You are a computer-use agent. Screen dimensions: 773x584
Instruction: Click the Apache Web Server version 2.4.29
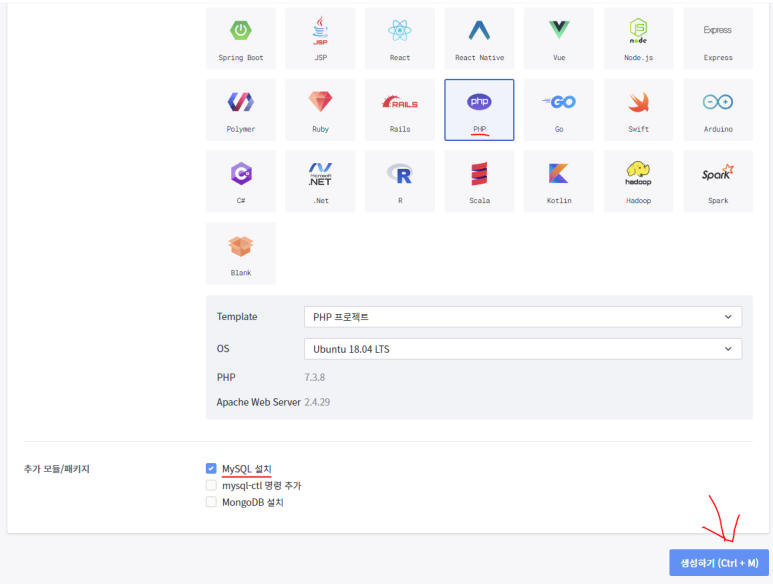pyautogui.click(x=317, y=402)
